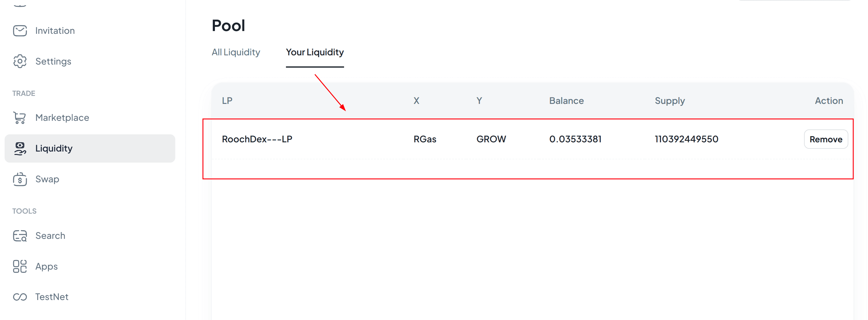Open the Swap page link

47,179
